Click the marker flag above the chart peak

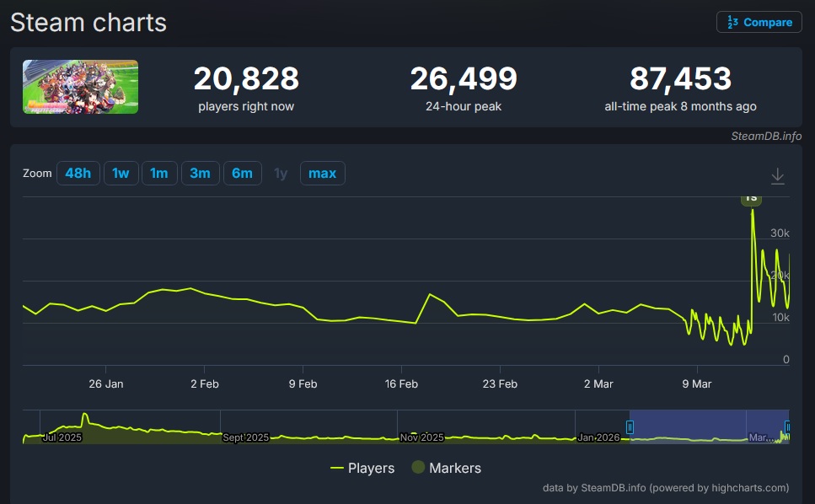(751, 200)
